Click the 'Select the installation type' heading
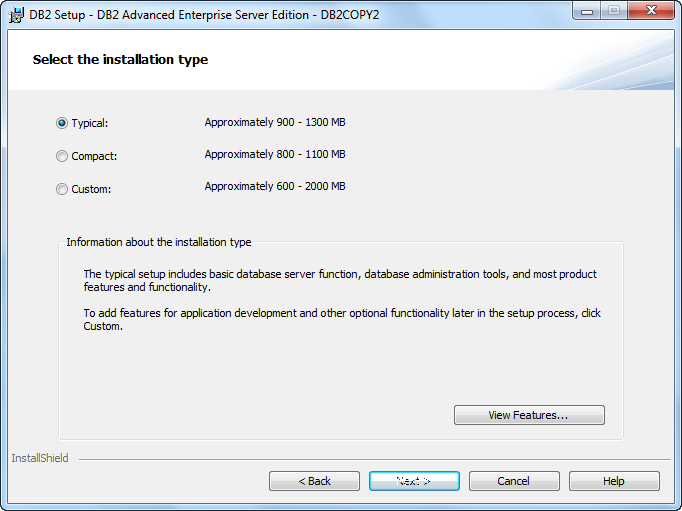Image resolution: width=682 pixels, height=511 pixels. click(120, 60)
